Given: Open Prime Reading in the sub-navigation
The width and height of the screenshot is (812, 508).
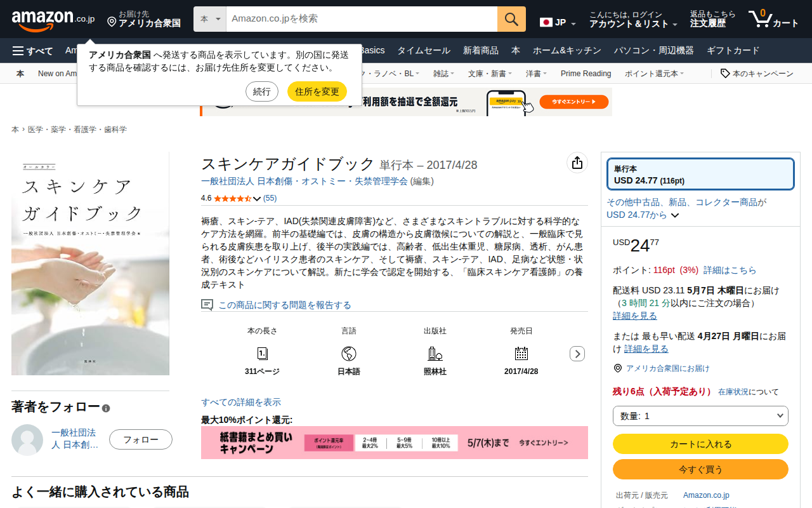Looking at the screenshot, I should (586, 74).
